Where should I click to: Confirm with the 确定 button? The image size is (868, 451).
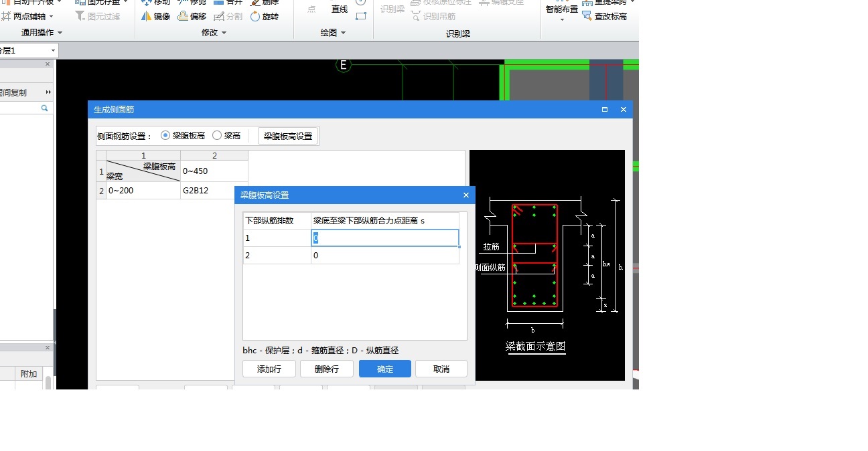(385, 369)
